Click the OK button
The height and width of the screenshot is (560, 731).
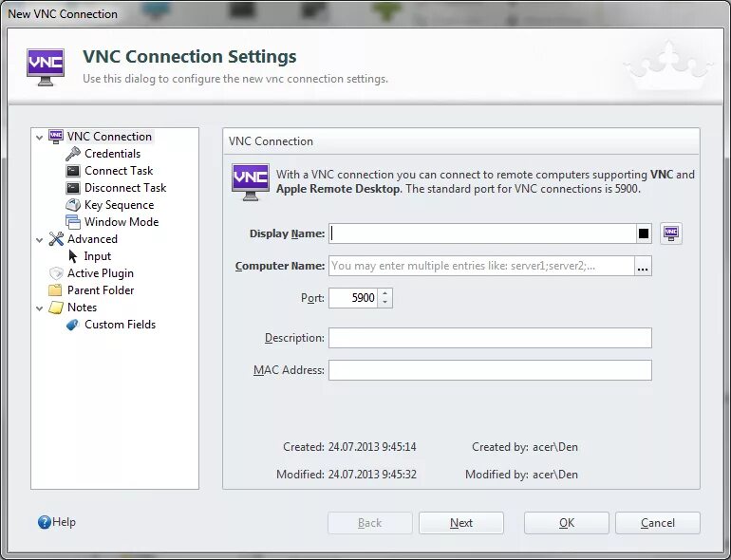click(567, 523)
